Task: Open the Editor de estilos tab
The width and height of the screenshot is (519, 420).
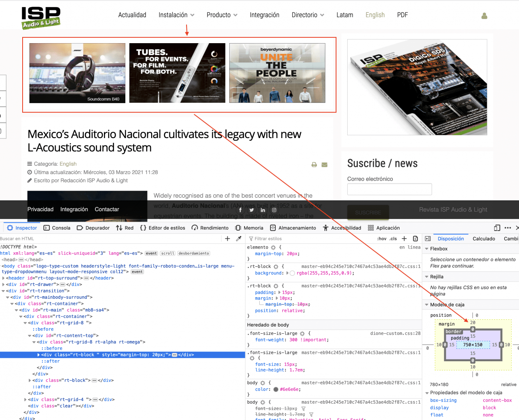Action: (x=163, y=228)
